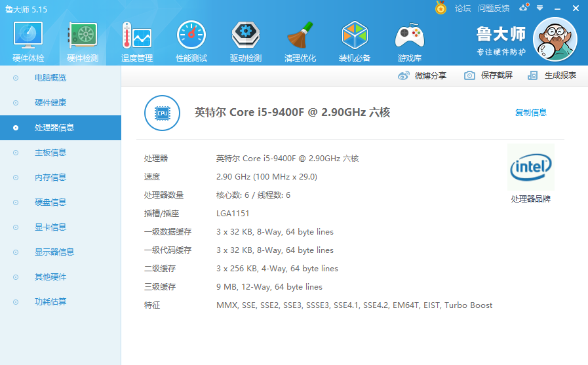Click the 三级缓存 value 9 MB, 12-Way

[x=269, y=286]
